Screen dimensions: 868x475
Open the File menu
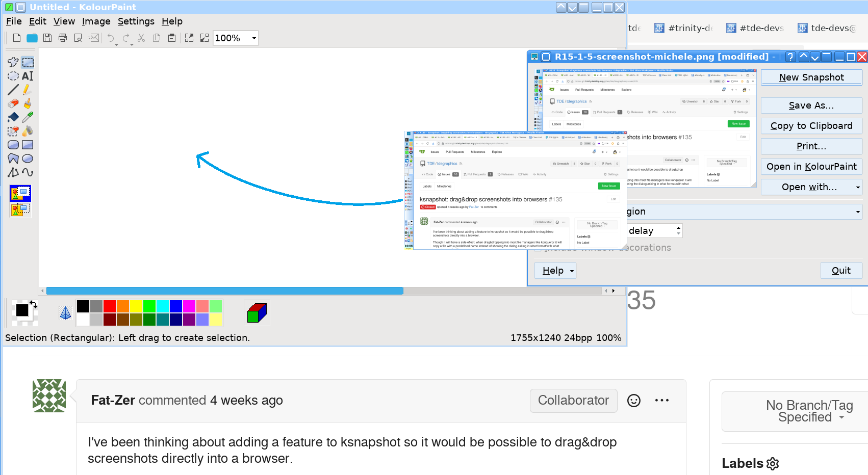tap(14, 21)
